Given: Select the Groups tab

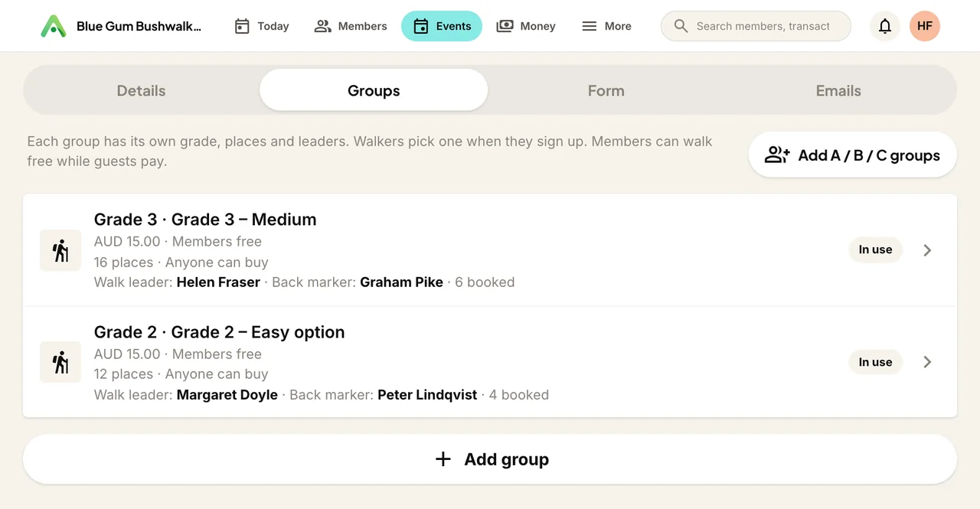Looking at the screenshot, I should click(x=374, y=90).
